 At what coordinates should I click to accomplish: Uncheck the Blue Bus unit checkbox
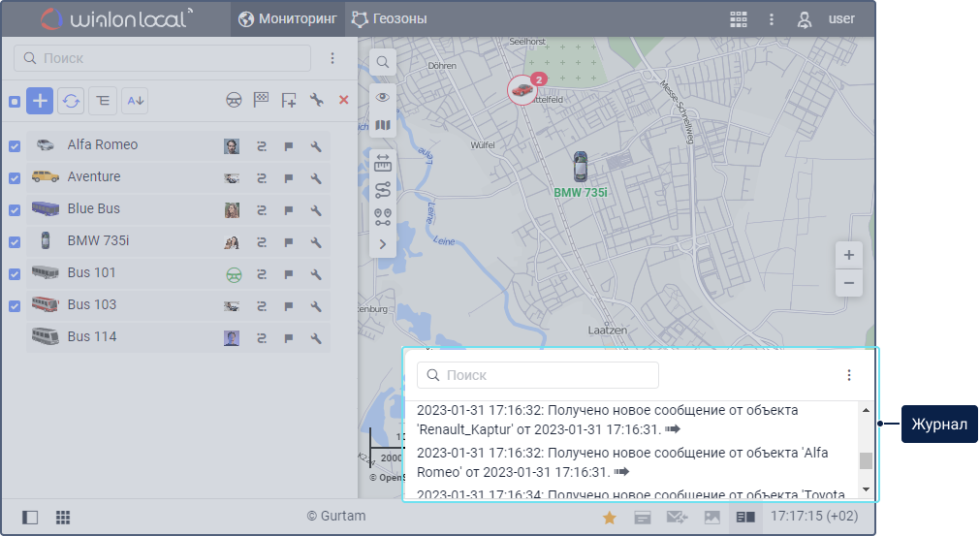15,210
